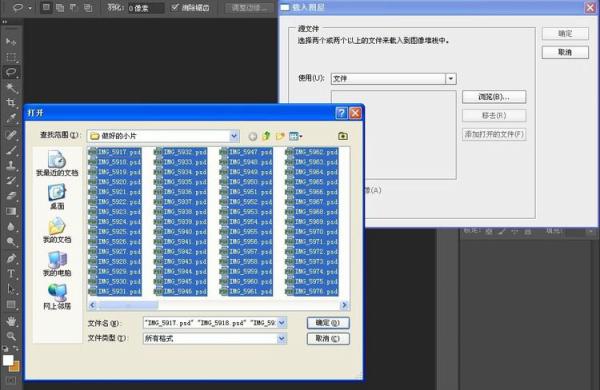The image size is (600, 390).
Task: Click swap foreground and background colors icon
Action: [x=16, y=348]
